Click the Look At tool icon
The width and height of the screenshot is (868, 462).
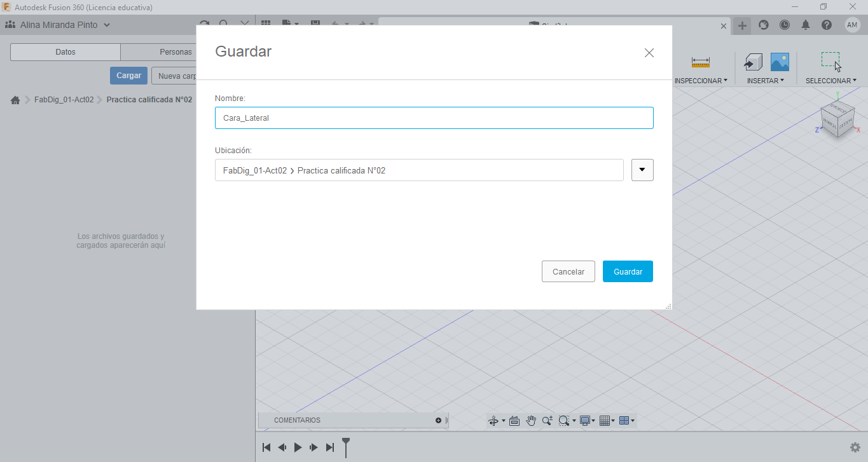[x=514, y=421]
